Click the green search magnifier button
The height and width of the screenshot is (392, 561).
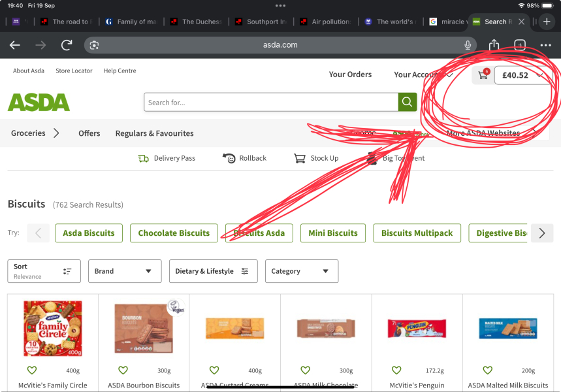coord(407,102)
